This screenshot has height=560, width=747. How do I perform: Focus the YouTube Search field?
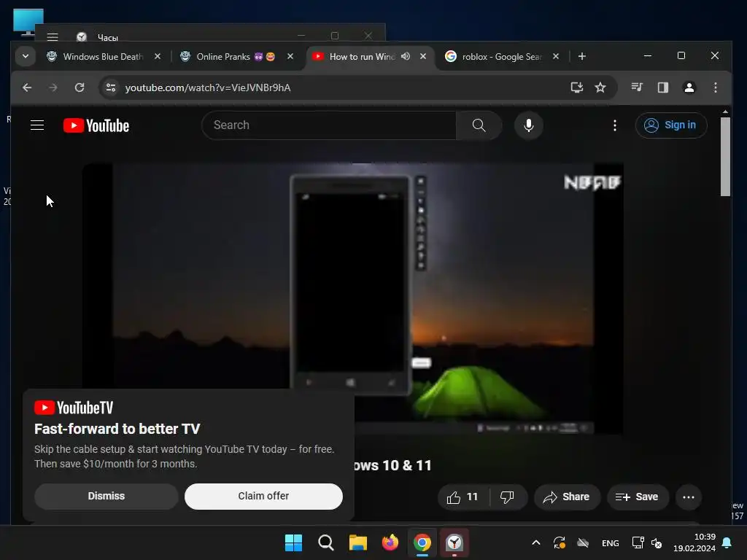coord(329,125)
